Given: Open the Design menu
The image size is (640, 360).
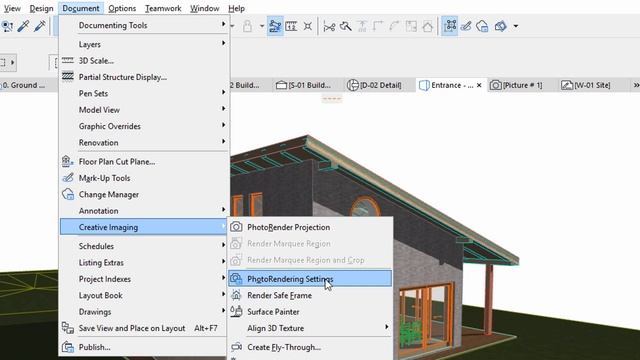Looking at the screenshot, I should 41,8.
